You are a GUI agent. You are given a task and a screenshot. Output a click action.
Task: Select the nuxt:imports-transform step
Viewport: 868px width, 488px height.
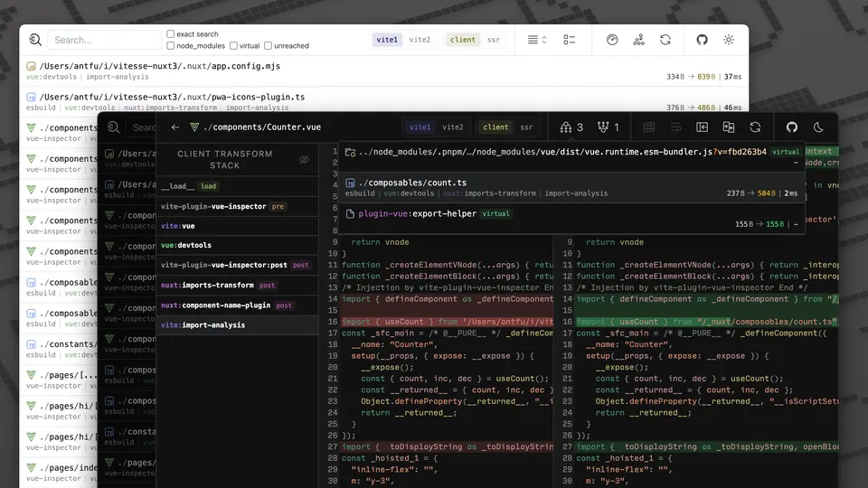238,285
